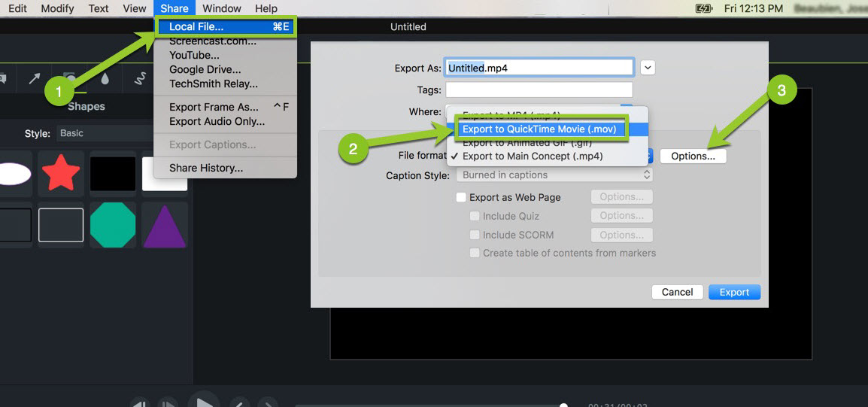This screenshot has height=407, width=868.
Task: Click the Export As filename field
Action: coord(540,68)
